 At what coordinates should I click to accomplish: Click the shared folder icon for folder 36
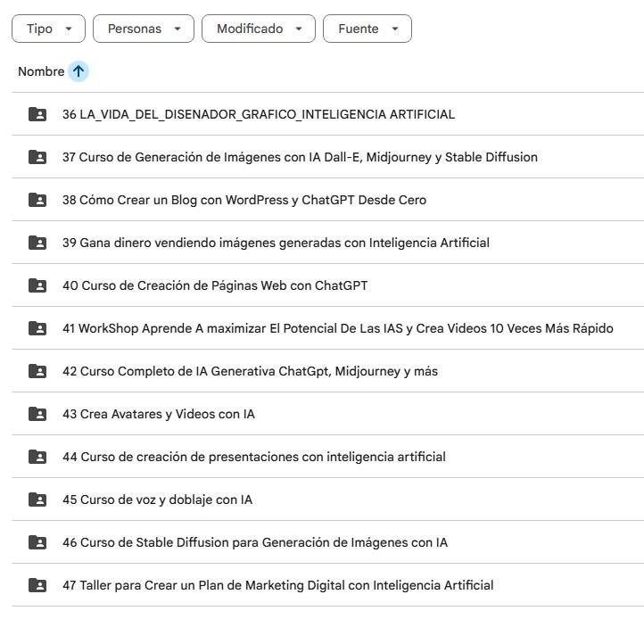pyautogui.click(x=37, y=114)
